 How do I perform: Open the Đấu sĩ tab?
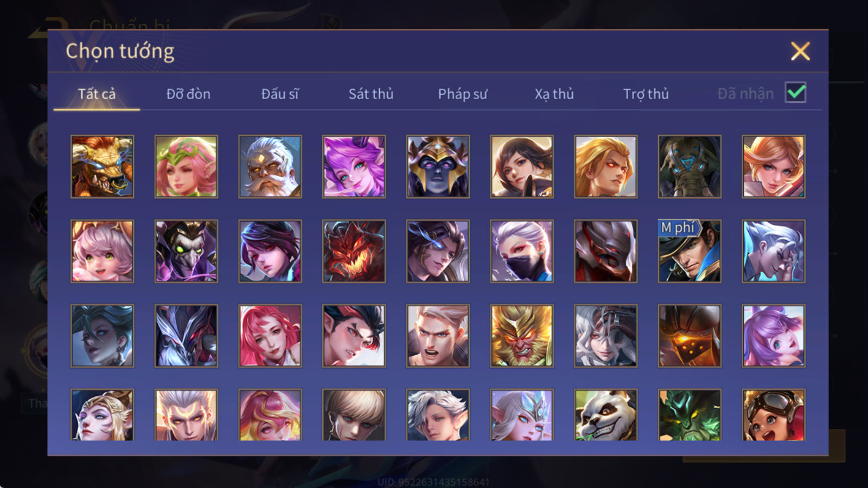pyautogui.click(x=280, y=94)
